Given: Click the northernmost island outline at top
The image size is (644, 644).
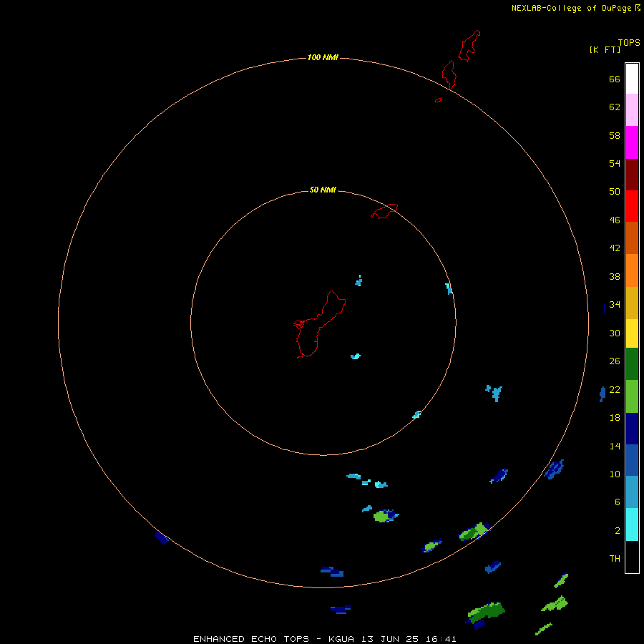Looking at the screenshot, I should click(x=469, y=46).
